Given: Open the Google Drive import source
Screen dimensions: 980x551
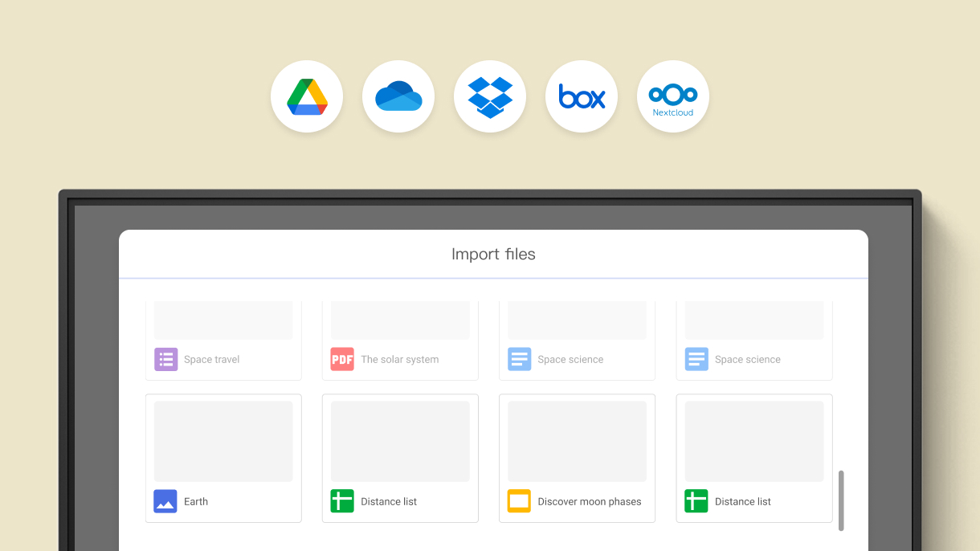Looking at the screenshot, I should [x=307, y=96].
